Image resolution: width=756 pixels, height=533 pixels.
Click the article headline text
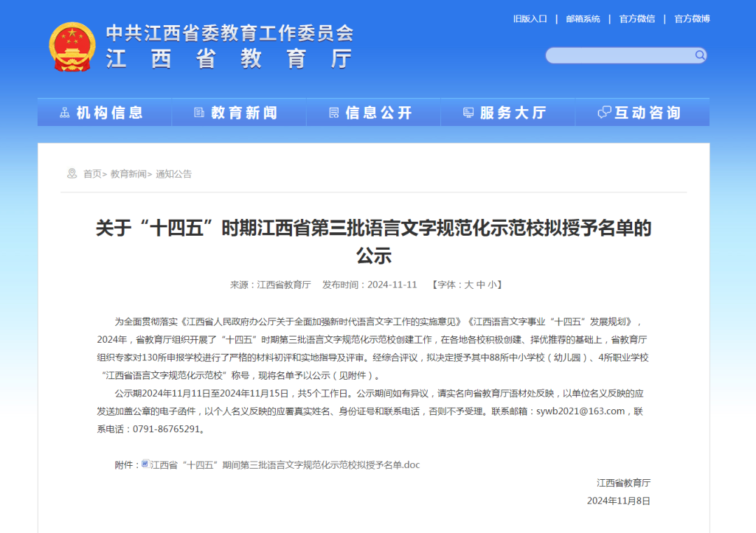coord(374,241)
